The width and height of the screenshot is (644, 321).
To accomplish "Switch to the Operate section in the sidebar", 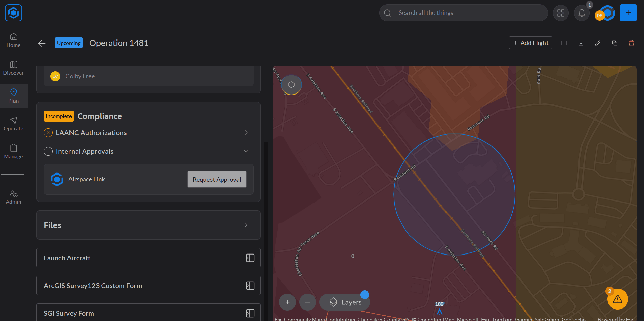I will (x=13, y=124).
